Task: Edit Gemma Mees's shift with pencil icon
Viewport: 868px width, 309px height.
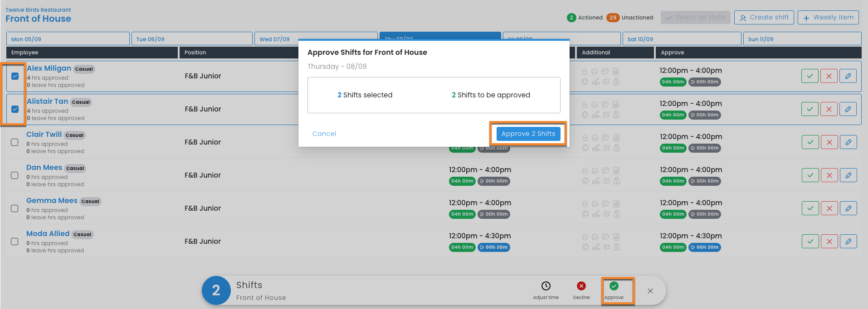Action: pos(848,208)
